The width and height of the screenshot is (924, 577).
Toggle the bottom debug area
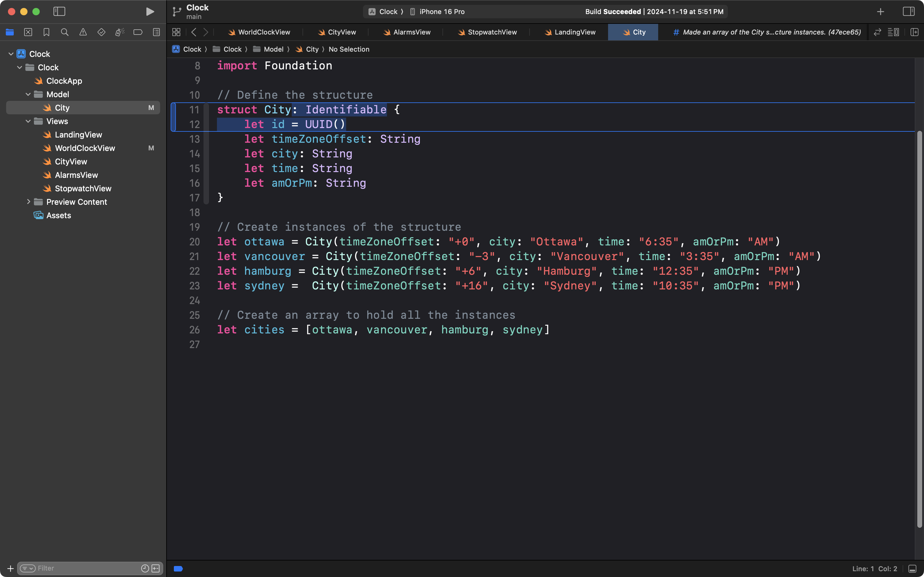912,569
